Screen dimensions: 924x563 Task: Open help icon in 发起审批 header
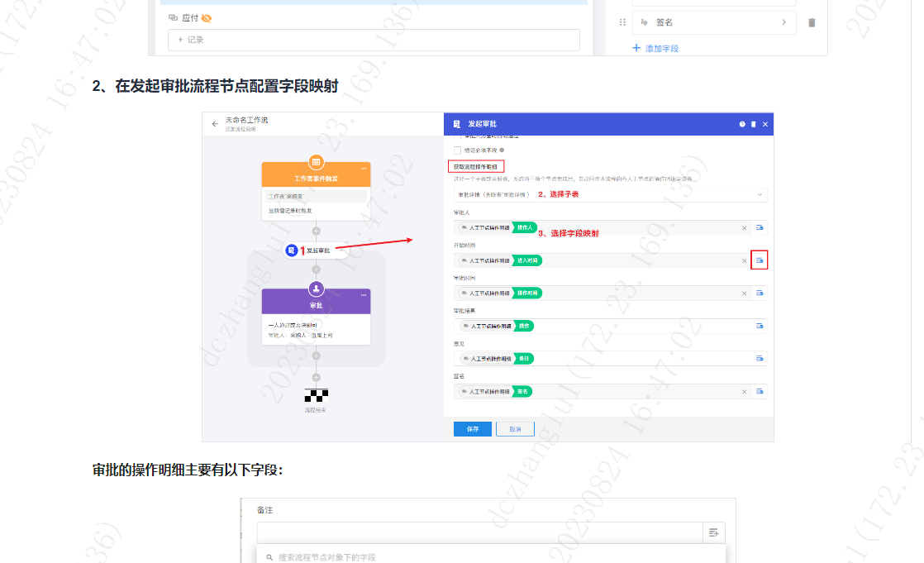(x=742, y=124)
